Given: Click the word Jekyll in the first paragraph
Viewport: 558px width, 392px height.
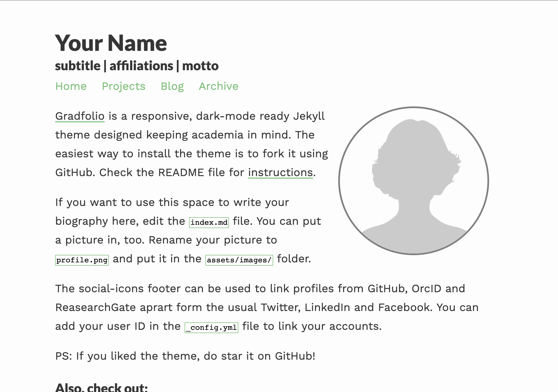Looking at the screenshot, I should 309,116.
